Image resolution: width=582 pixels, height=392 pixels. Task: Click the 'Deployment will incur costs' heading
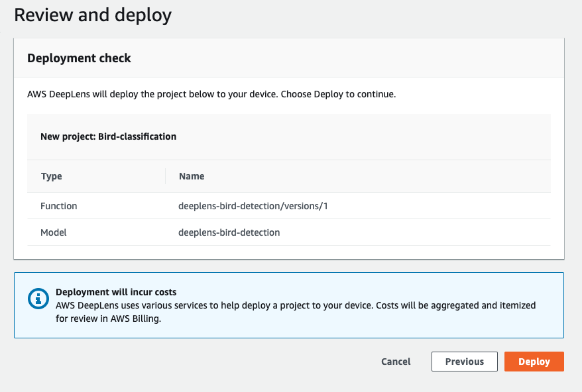pyautogui.click(x=116, y=292)
